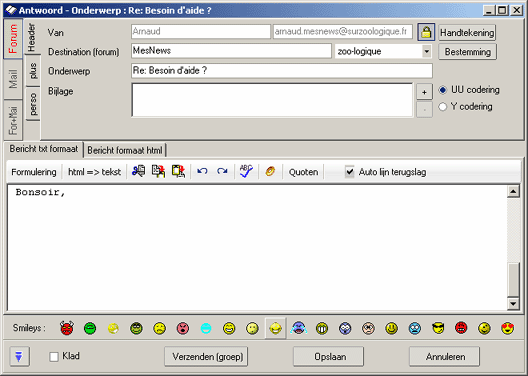Click the blue down-arrow icon at bottom left
528x376 pixels.
click(20, 356)
